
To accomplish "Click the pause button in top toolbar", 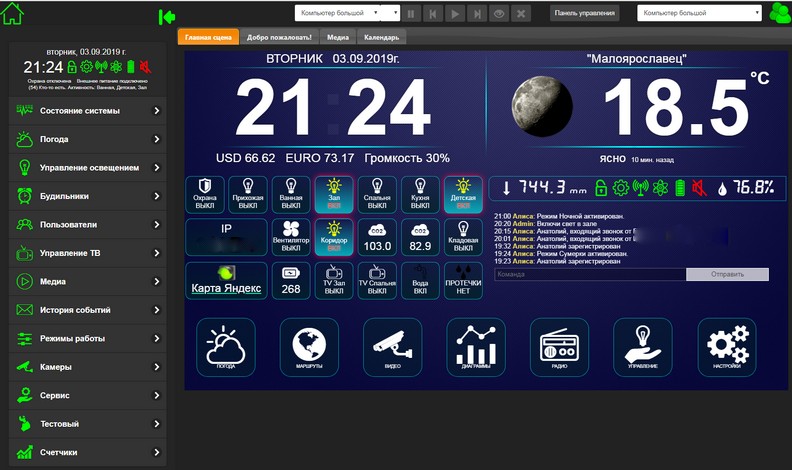I will (411, 14).
